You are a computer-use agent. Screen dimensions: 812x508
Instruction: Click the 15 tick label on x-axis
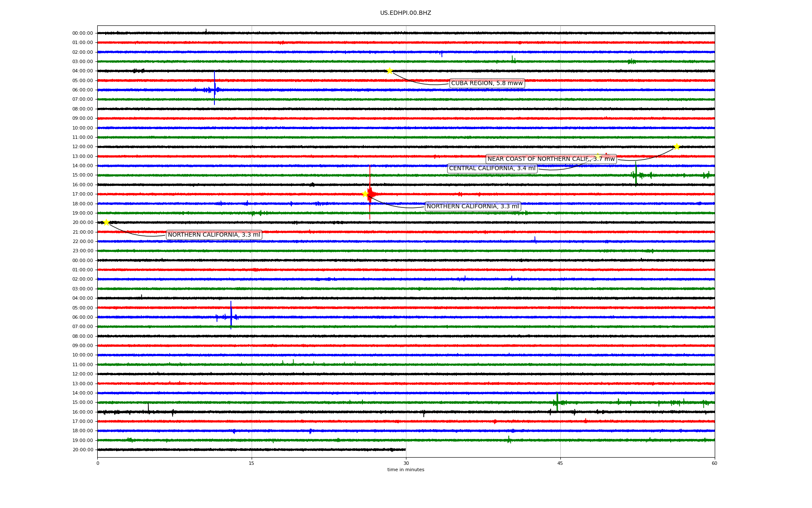pos(252,463)
